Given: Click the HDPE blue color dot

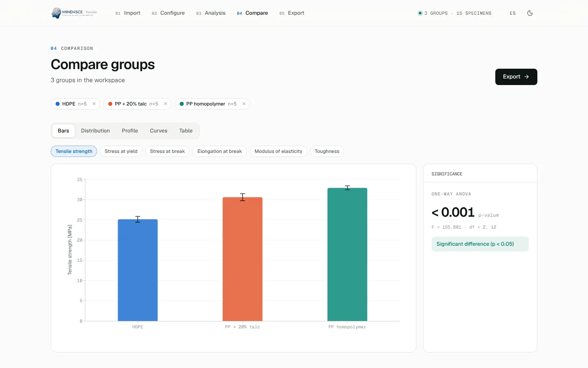Looking at the screenshot, I should click(58, 104).
